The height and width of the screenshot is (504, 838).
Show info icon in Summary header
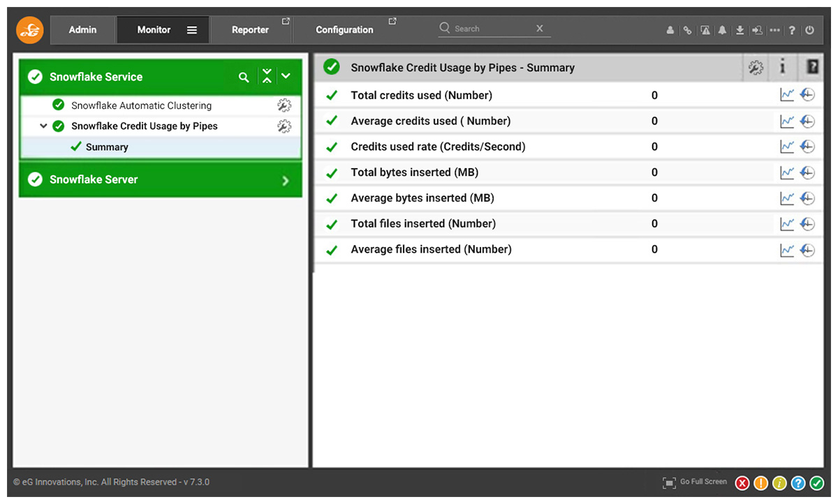(783, 67)
